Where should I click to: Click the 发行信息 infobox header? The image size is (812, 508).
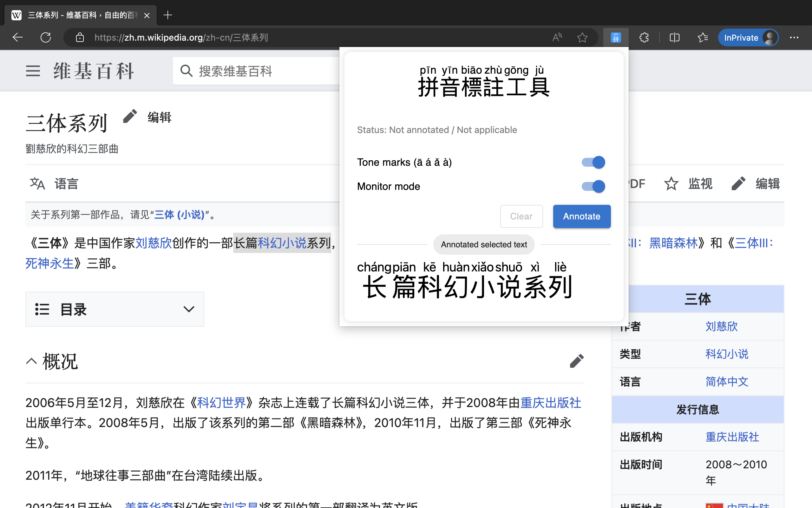(x=698, y=409)
